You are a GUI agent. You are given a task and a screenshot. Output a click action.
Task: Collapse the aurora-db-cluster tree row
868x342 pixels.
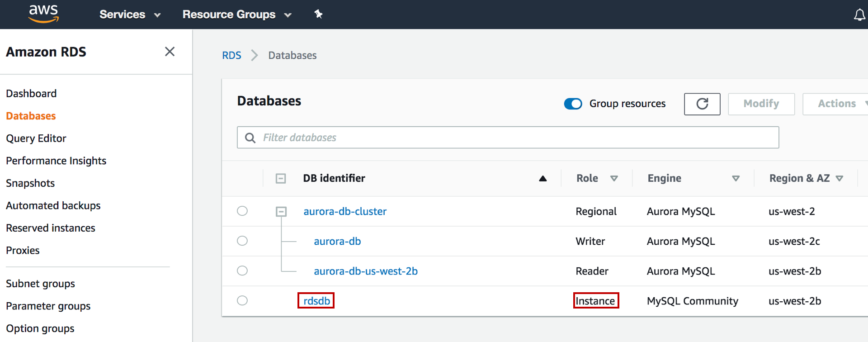281,211
